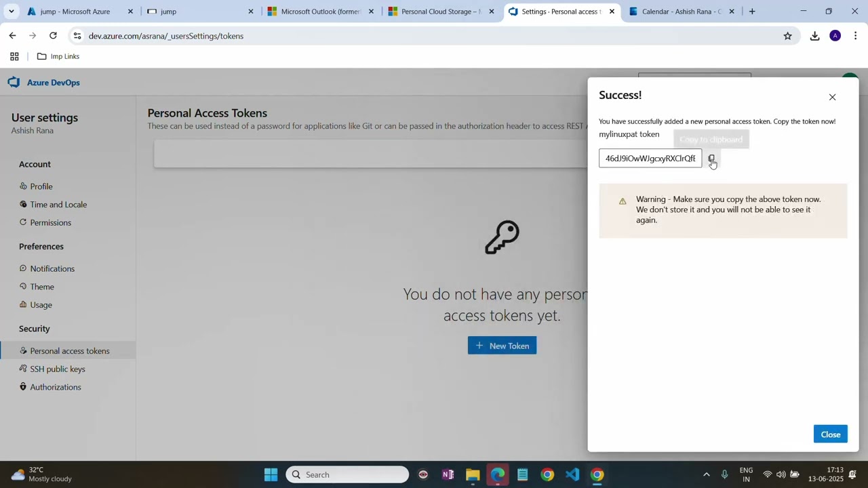The height and width of the screenshot is (488, 868).
Task: Click 'mylinuxpat token' label
Action: [629, 134]
